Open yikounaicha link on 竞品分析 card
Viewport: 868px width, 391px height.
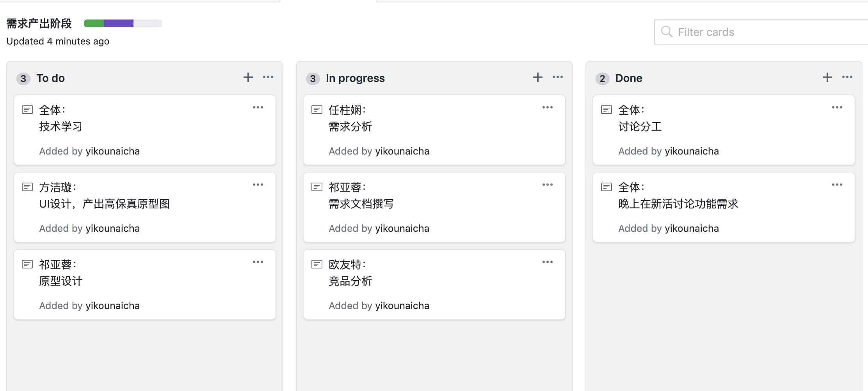tap(402, 306)
